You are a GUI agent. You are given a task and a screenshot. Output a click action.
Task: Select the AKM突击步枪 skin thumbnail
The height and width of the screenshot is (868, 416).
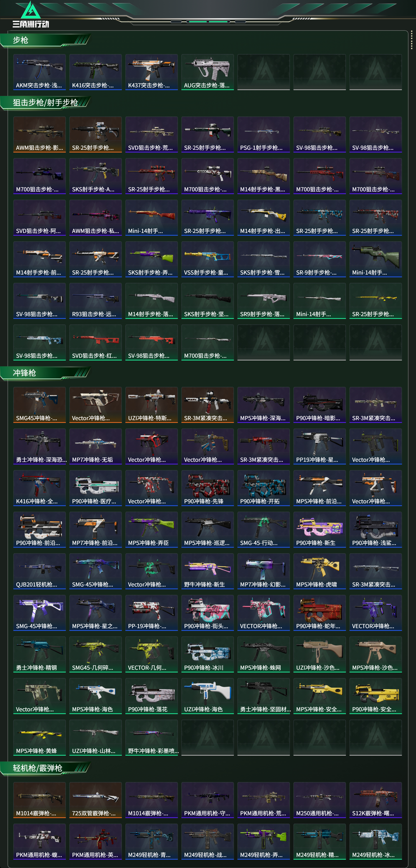tap(39, 72)
